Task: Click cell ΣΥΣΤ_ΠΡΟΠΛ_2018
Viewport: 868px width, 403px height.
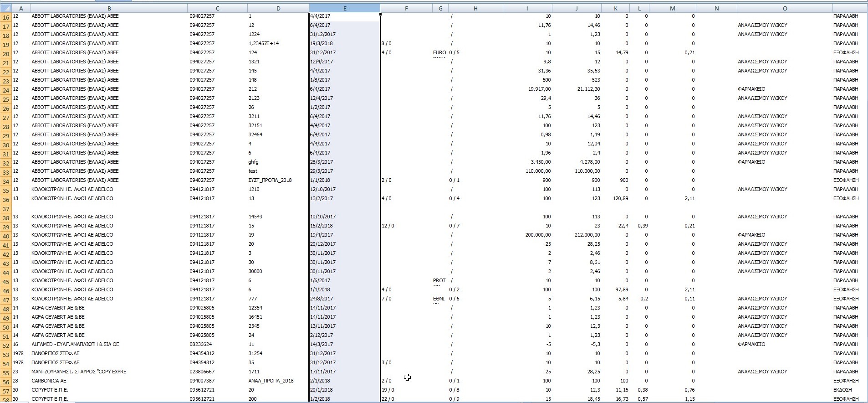Action: coord(278,180)
